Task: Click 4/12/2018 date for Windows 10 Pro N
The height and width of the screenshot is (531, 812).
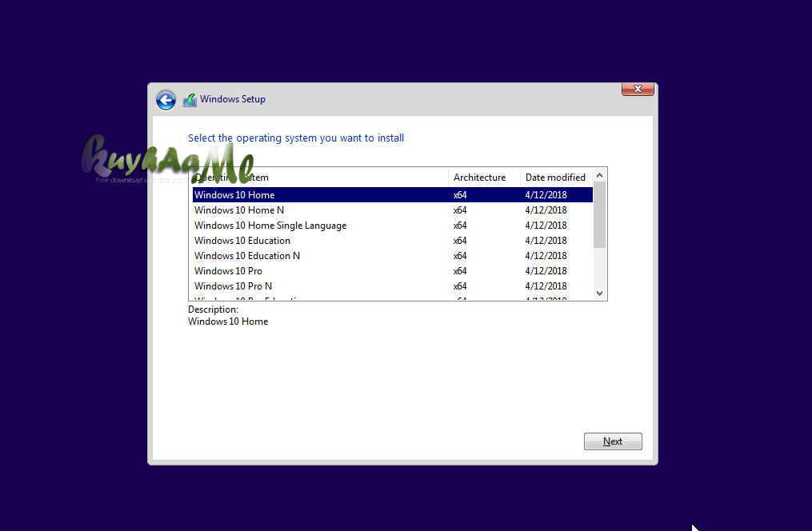Action: click(x=546, y=286)
